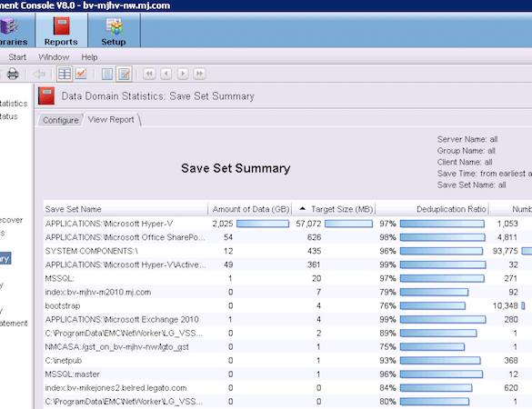Select the C:\inetpub row
Image resolution: width=532 pixels, height=409 pixels.
[287, 360]
